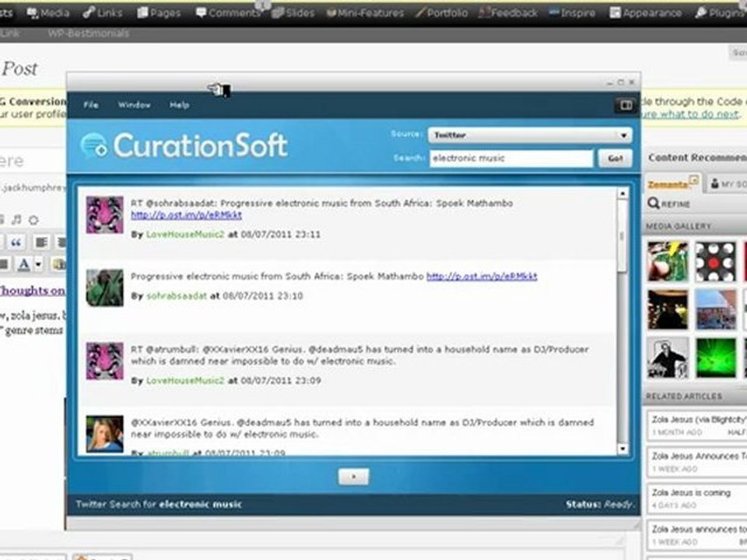Open the Inspire menu in WordPress toolbar

[x=572, y=13]
